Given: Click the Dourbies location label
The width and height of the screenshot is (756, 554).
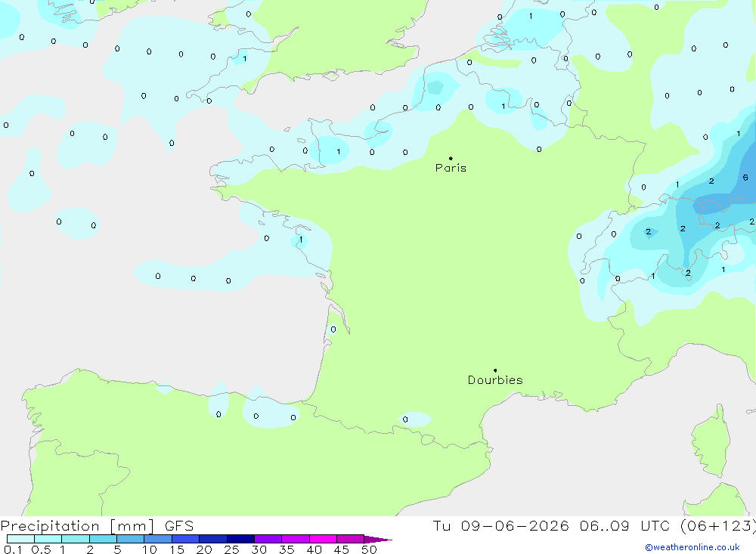Looking at the screenshot, I should click(495, 380).
